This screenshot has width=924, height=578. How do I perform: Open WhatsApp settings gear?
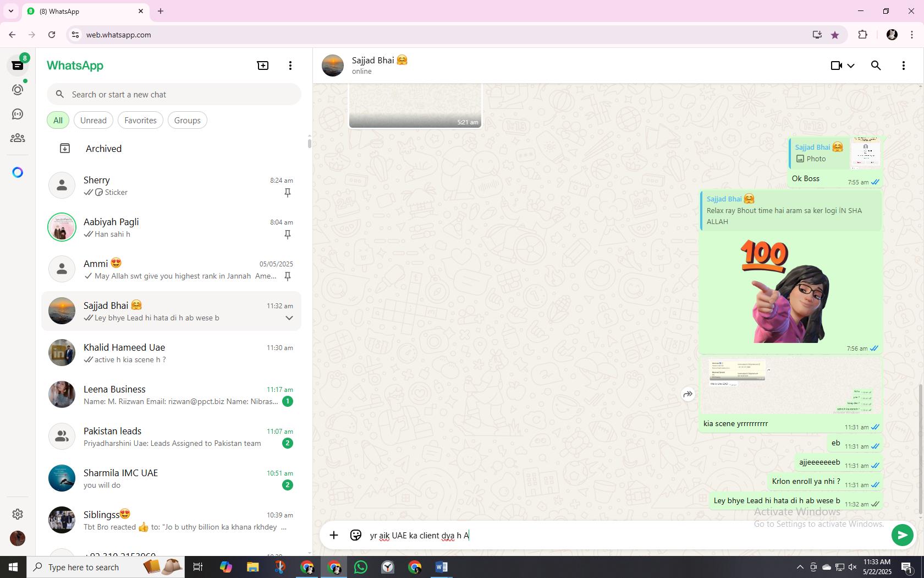coord(18,514)
